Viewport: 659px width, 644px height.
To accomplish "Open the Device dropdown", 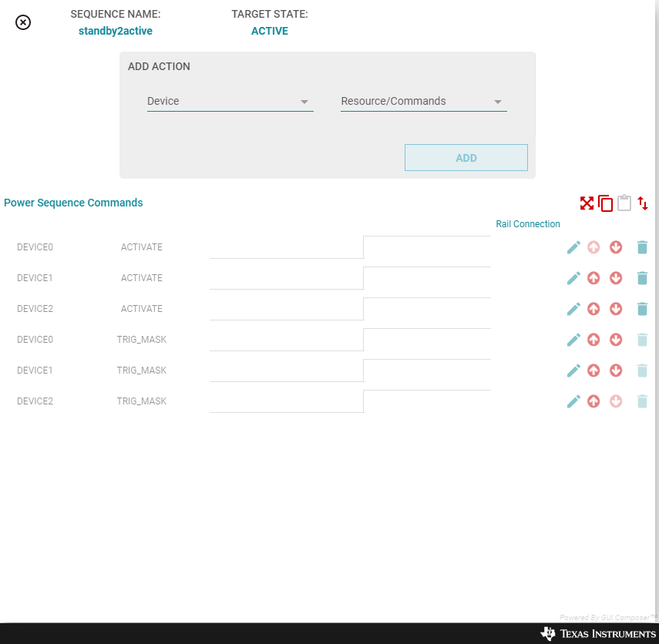I will (230, 102).
